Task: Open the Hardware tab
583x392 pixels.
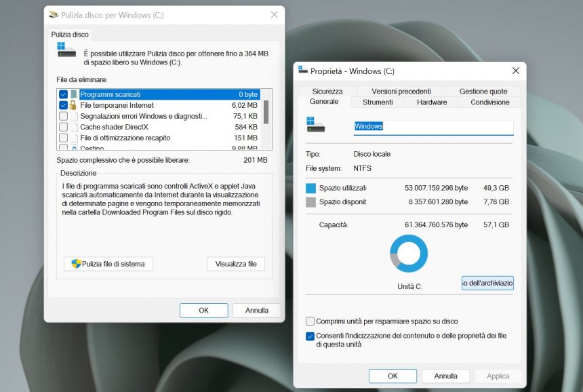Action: 432,102
